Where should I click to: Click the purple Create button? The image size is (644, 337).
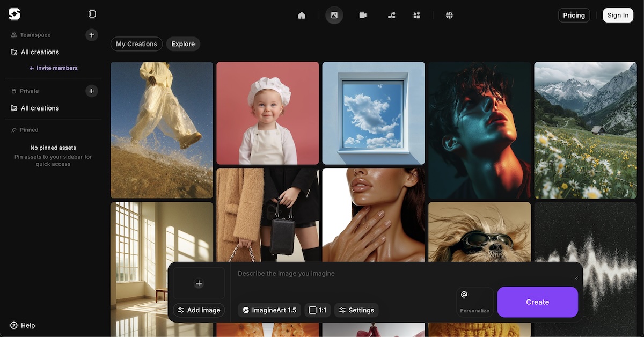tap(537, 302)
